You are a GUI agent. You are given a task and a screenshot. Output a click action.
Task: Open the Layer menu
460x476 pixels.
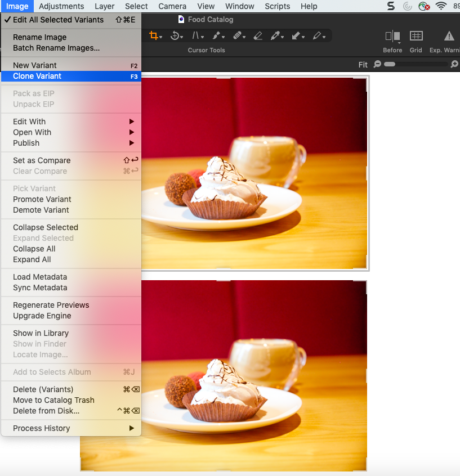click(x=105, y=6)
